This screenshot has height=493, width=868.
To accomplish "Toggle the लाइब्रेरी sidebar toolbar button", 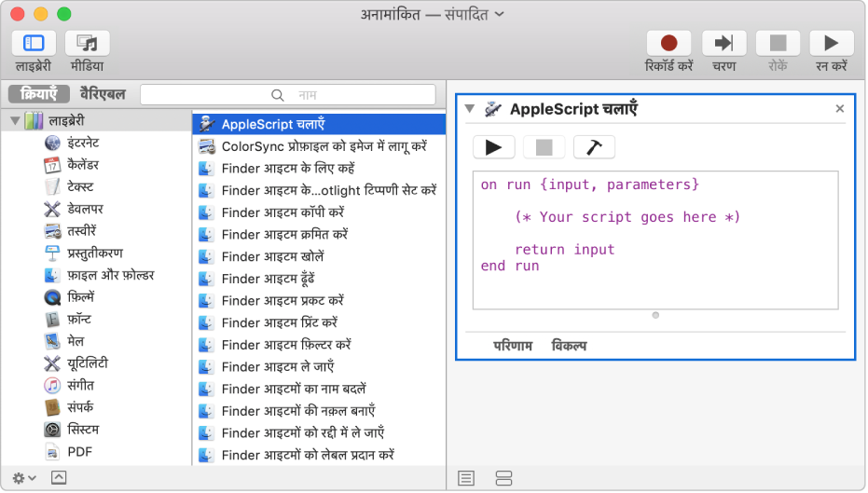I will click(x=34, y=43).
